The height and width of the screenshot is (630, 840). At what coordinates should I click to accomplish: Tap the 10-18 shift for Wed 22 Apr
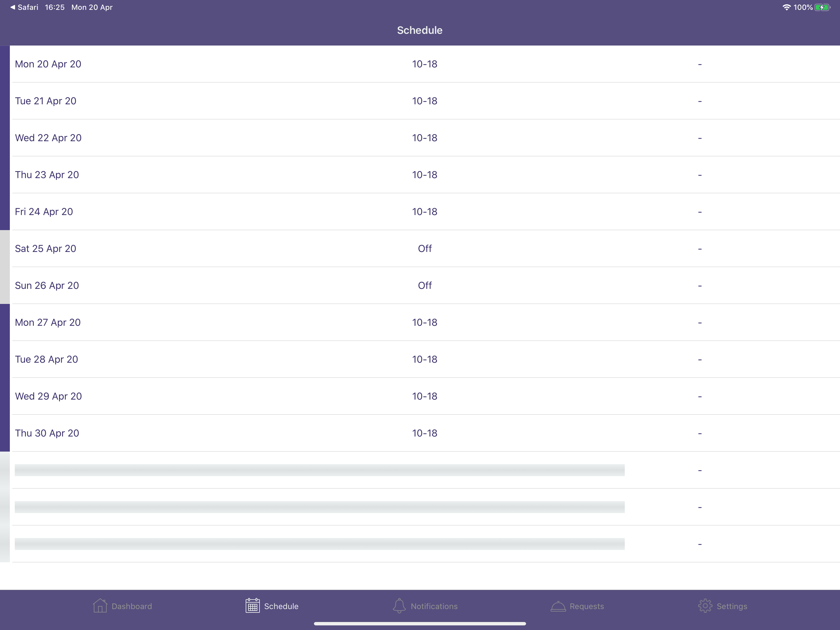coord(425,138)
